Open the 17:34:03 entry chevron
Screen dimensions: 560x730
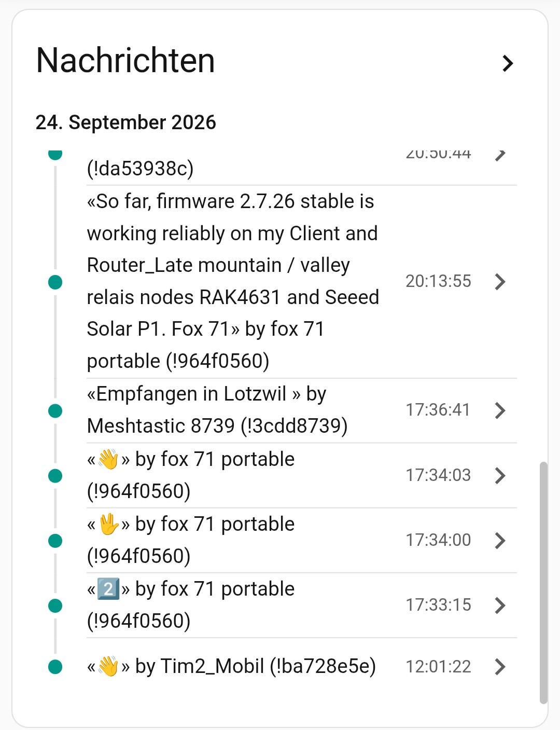tap(500, 475)
